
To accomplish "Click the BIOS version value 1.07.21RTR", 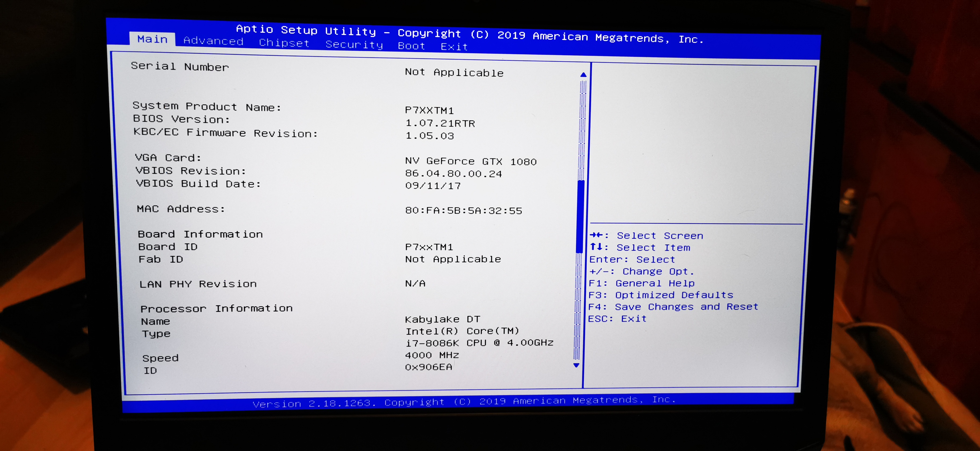I will tap(440, 123).
